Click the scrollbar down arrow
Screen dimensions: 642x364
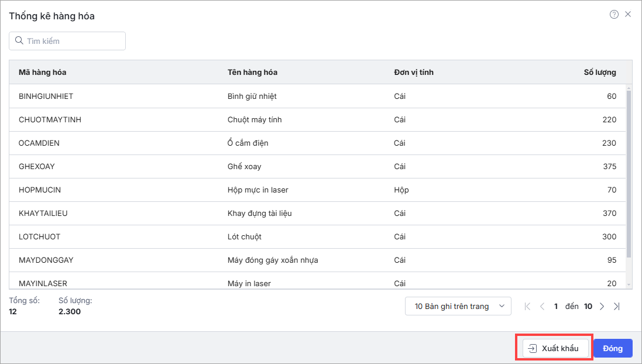click(629, 284)
